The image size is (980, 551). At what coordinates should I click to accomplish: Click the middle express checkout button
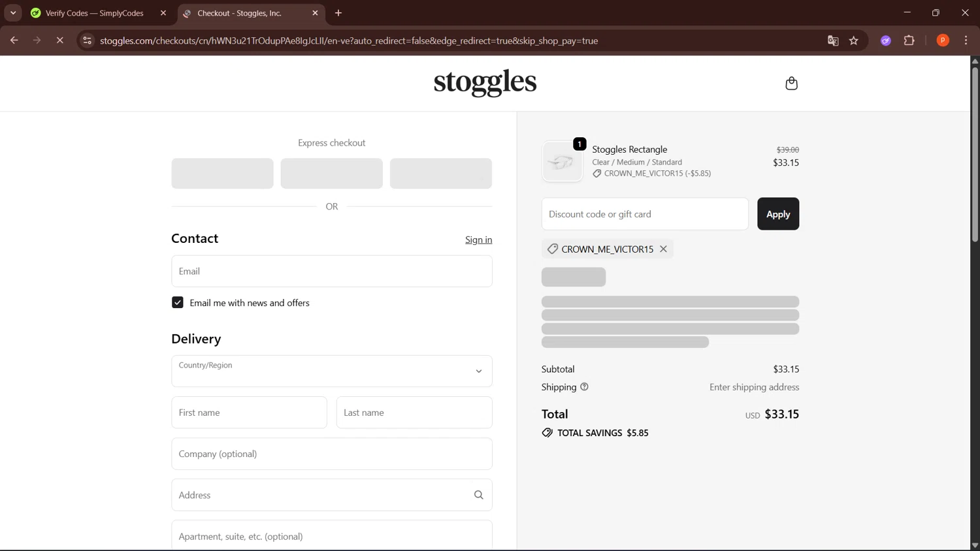(332, 174)
